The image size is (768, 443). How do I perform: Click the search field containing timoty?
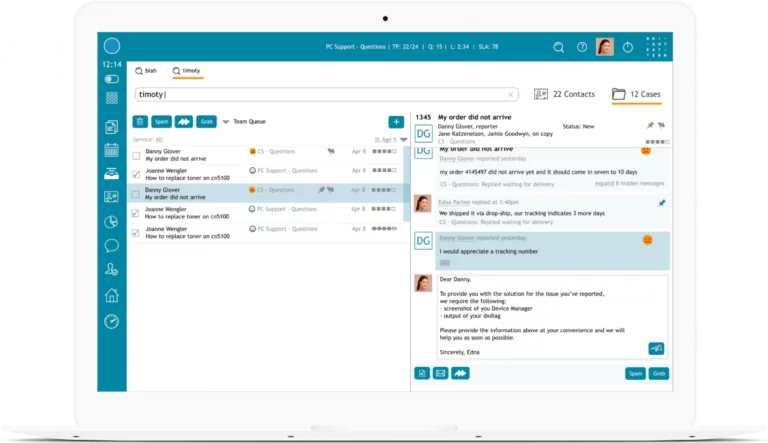pos(326,94)
